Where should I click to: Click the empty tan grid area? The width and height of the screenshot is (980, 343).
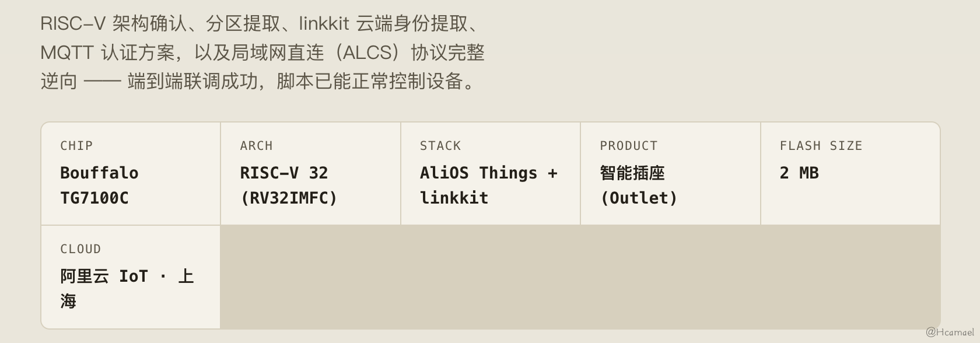pos(580,277)
